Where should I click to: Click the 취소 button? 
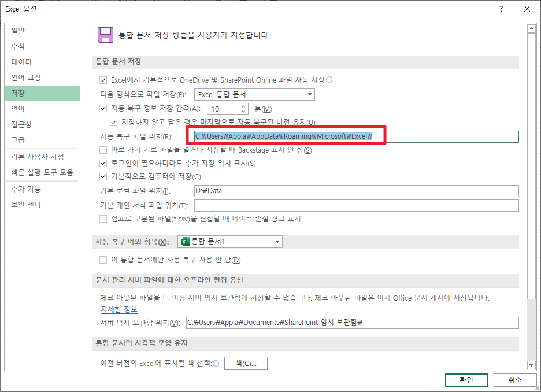[x=515, y=380]
